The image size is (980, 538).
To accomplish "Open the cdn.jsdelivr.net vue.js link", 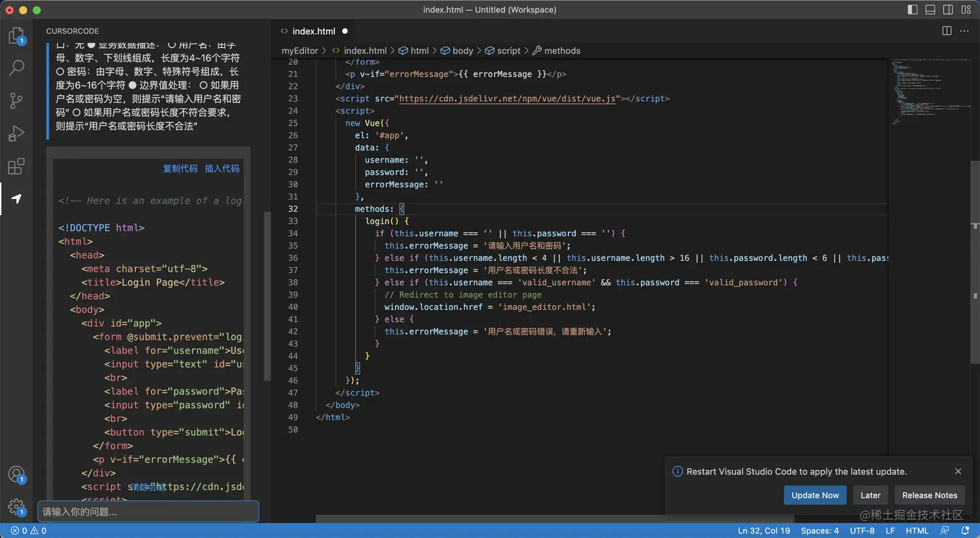I will 507,99.
